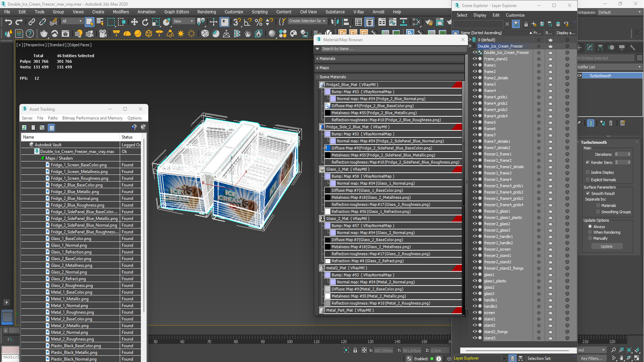Switch Asset Tracking to table view
Viewport: 644px width, 362px height.
[51, 128]
